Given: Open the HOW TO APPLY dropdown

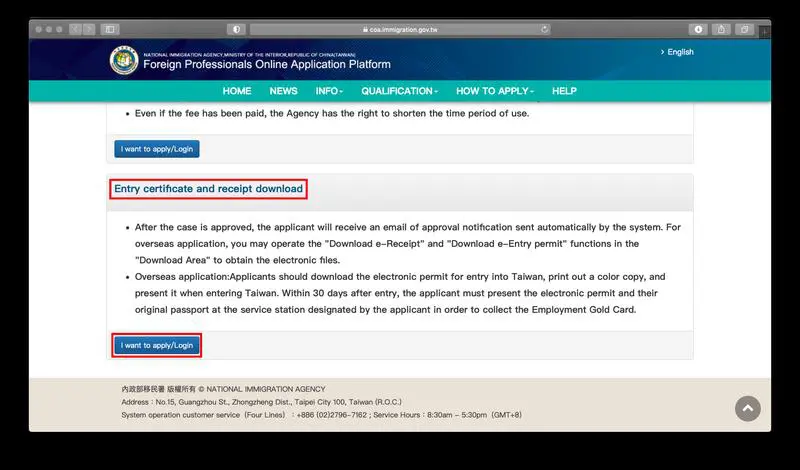Looking at the screenshot, I should coord(495,91).
